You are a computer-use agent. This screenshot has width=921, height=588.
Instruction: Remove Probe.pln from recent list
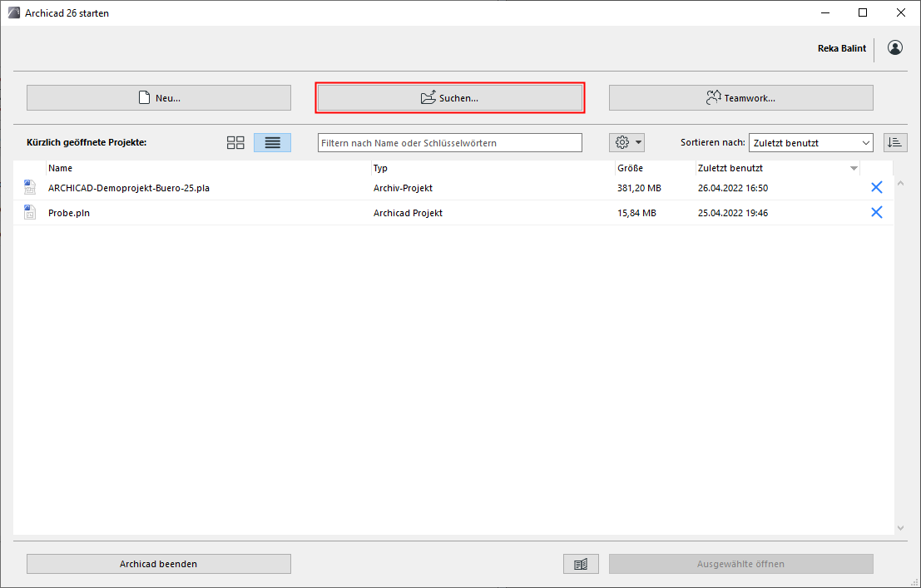pos(876,212)
